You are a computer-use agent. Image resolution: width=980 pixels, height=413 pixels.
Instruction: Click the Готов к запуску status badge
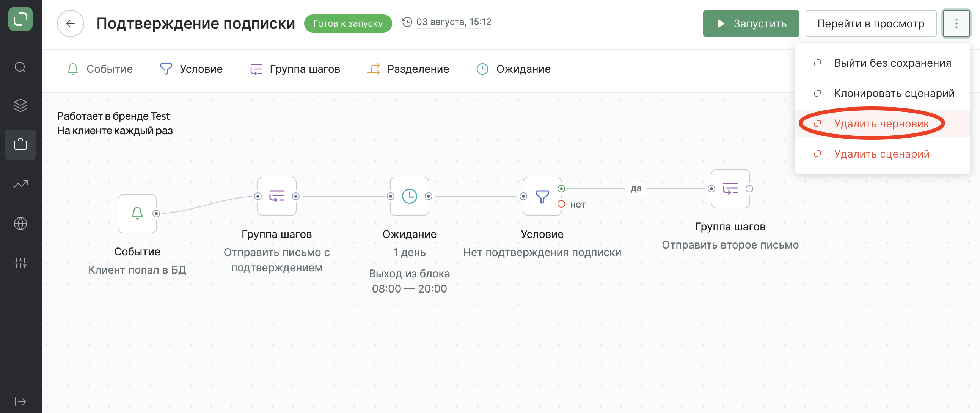pyautogui.click(x=348, y=23)
